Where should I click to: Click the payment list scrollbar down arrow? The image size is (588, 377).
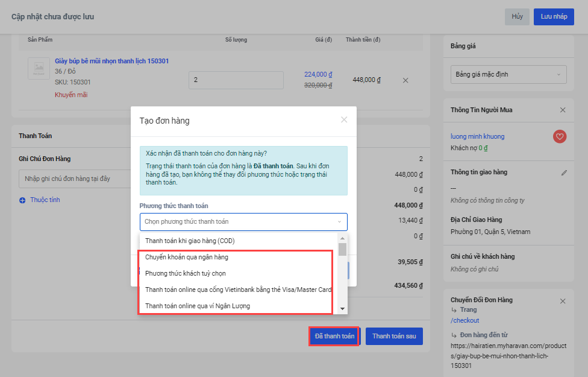[x=342, y=309]
